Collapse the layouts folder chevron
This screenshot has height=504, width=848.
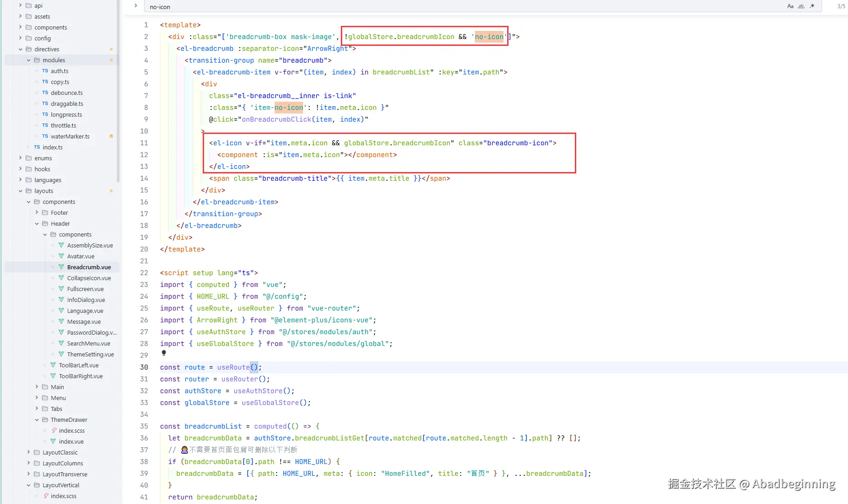20,191
